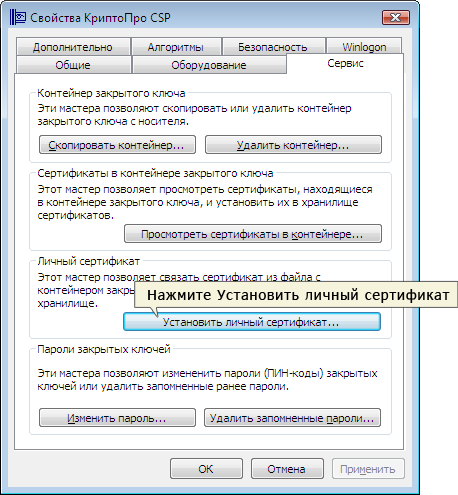Click the Применить button
This screenshot has height=495, width=458.
[368, 469]
